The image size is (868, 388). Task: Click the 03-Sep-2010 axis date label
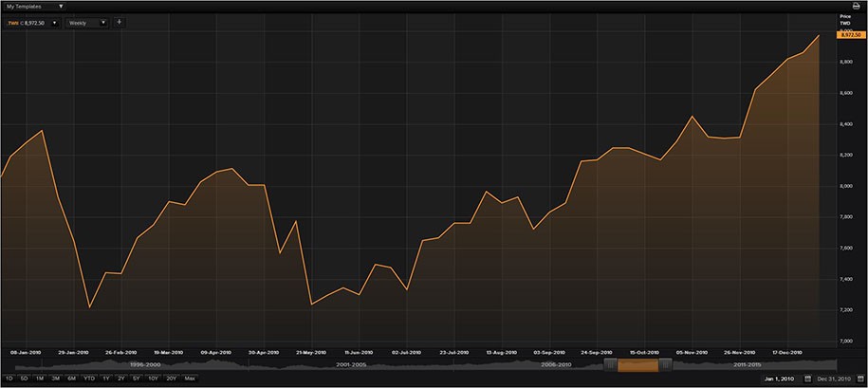549,352
